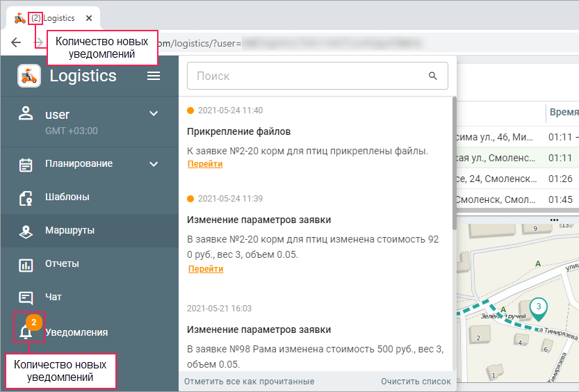
Task: Click Отметить все как прочитанные
Action: (x=249, y=382)
